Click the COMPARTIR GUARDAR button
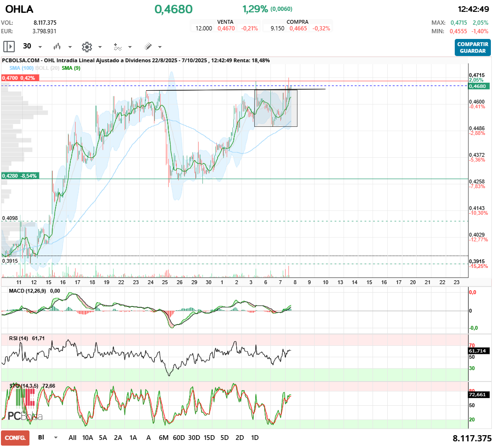Viewport: 498px width, 448px height. coord(473,48)
